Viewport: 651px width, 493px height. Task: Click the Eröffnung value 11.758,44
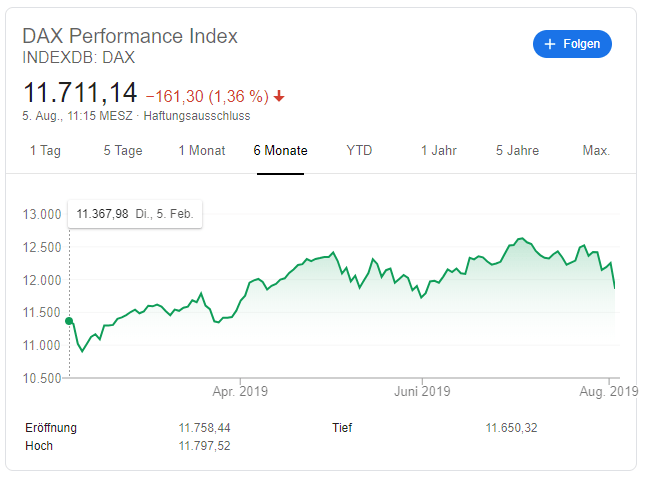[x=204, y=428]
